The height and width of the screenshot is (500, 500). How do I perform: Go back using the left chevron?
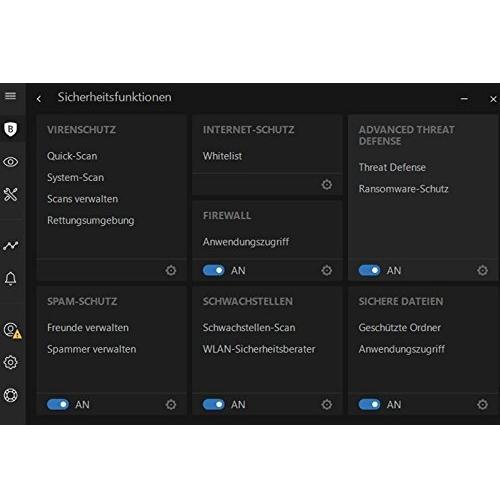[39, 99]
